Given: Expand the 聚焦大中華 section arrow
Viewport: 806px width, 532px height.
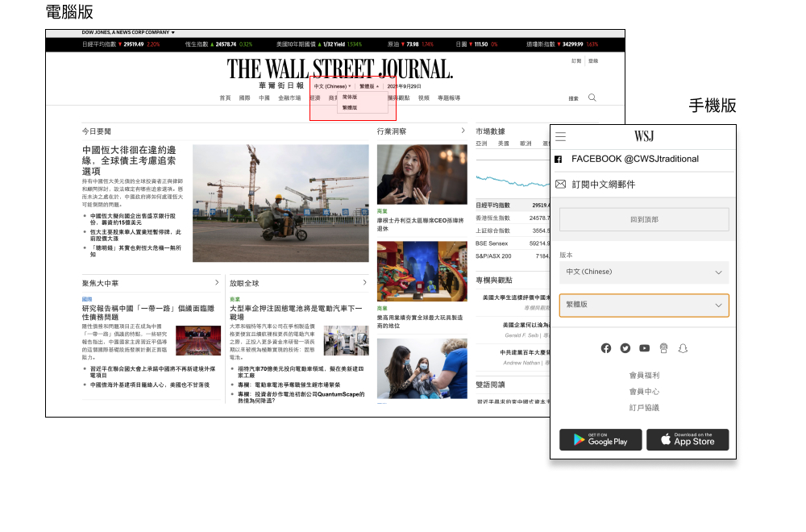Looking at the screenshot, I should [217, 283].
